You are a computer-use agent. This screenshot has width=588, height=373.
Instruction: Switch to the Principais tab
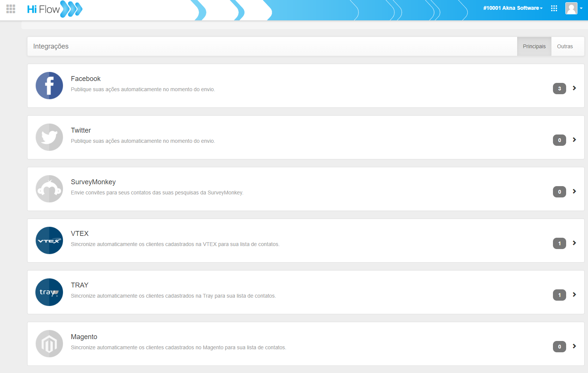click(x=534, y=46)
